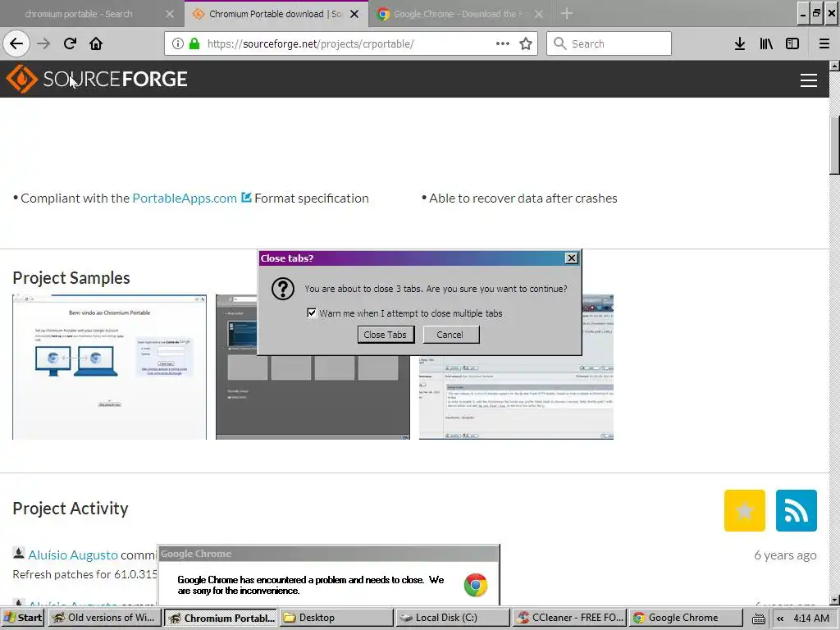Switch to CCleaner taskbar window
The width and height of the screenshot is (840, 630).
coord(568,618)
